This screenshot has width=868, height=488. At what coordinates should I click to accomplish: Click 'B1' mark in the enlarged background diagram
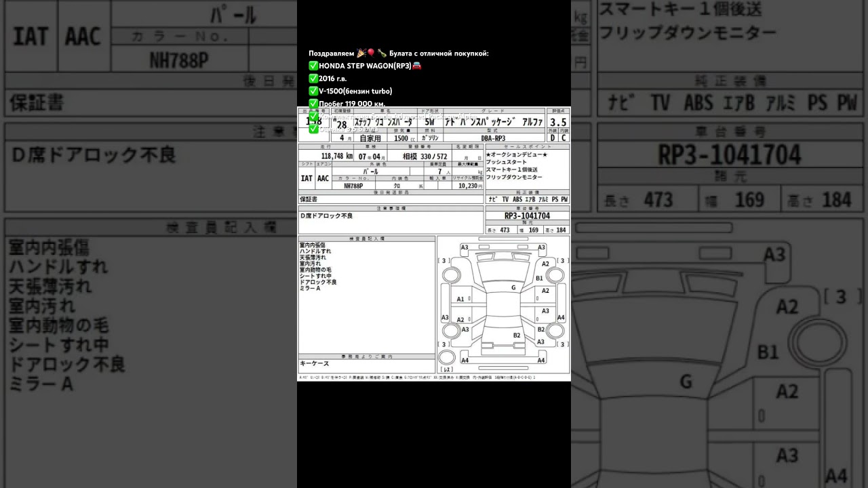(x=768, y=352)
